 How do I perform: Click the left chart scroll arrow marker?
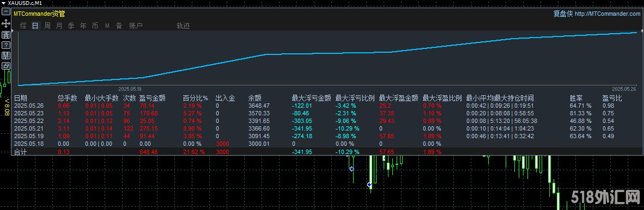(13, 31)
